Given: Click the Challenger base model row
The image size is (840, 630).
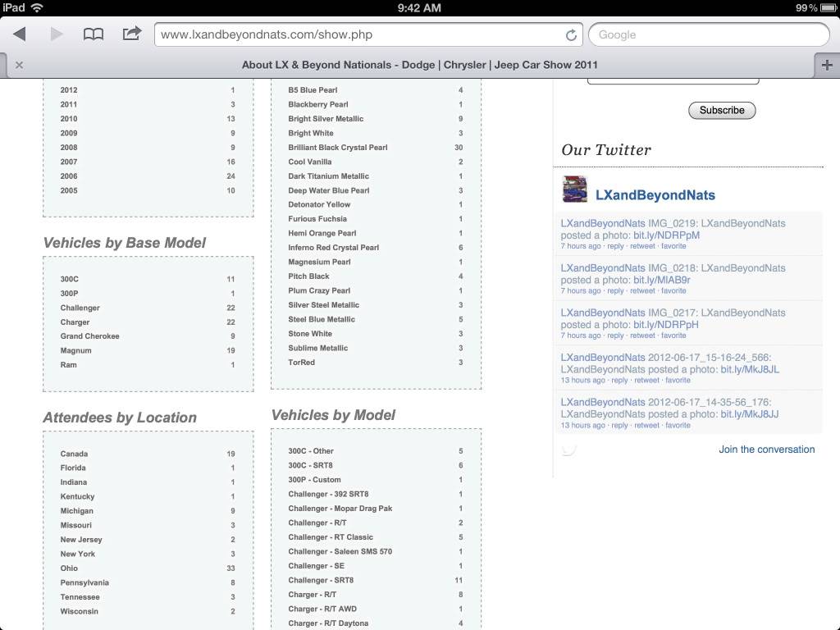Looking at the screenshot, I should pyautogui.click(x=148, y=308).
